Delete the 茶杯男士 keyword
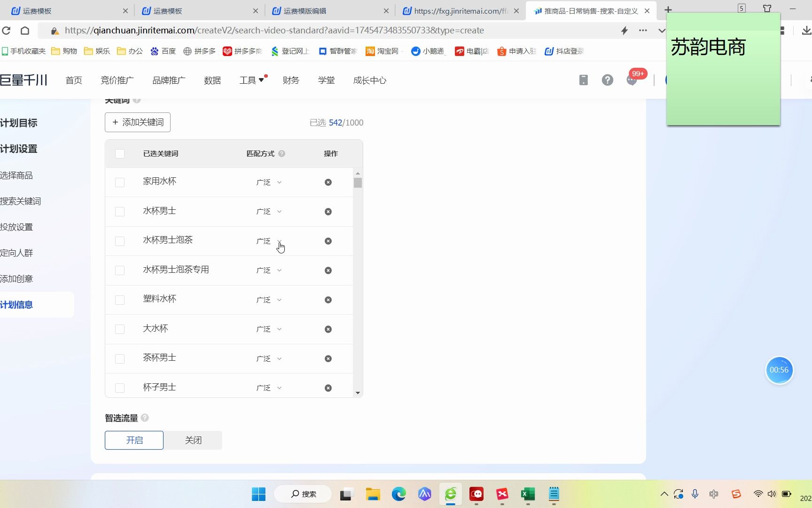The width and height of the screenshot is (812, 508). 328,358
